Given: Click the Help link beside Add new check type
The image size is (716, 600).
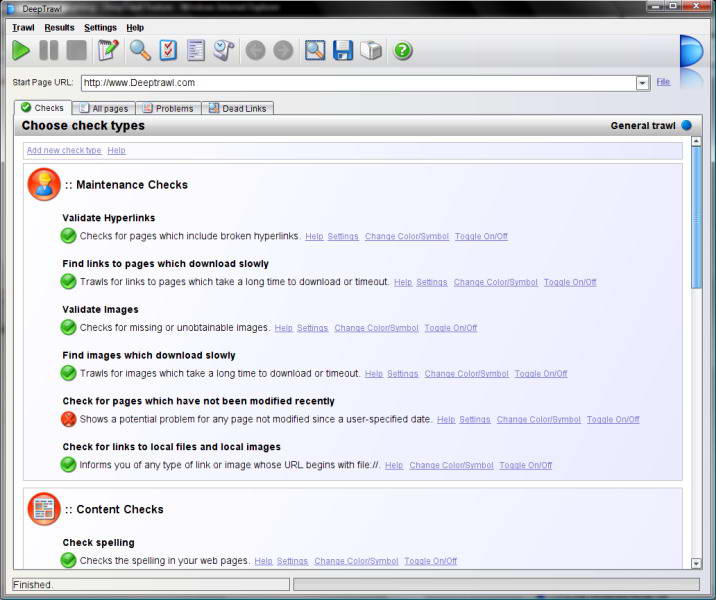Looking at the screenshot, I should coord(116,150).
